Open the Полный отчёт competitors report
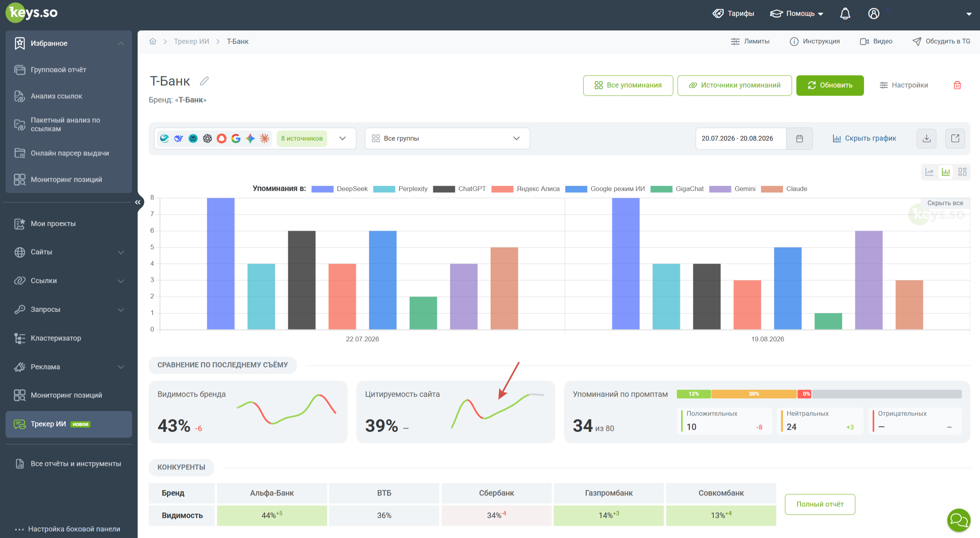The image size is (980, 538). pos(820,504)
